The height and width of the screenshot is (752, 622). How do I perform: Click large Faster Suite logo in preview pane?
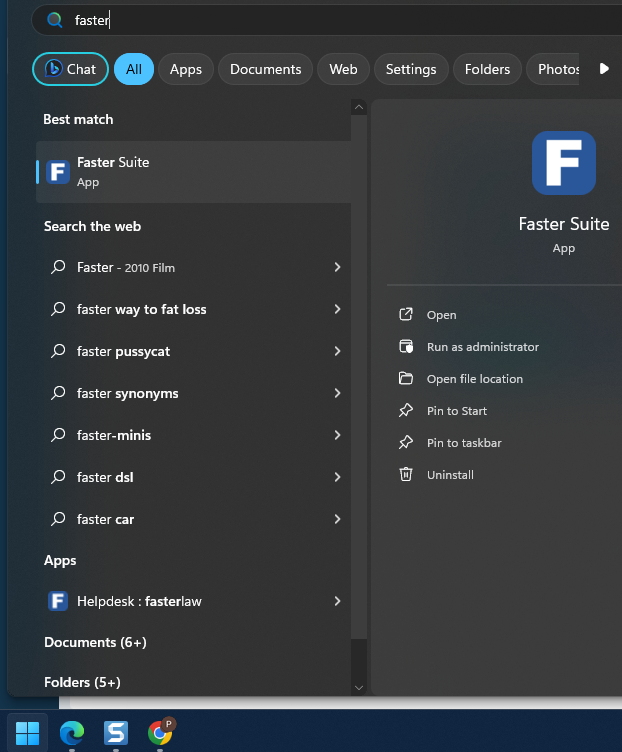click(564, 163)
